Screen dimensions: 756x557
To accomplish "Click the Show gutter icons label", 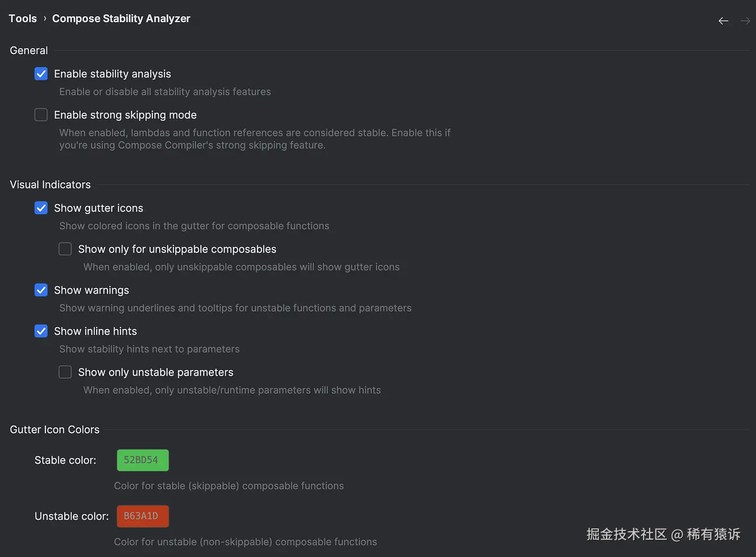I will click(98, 208).
